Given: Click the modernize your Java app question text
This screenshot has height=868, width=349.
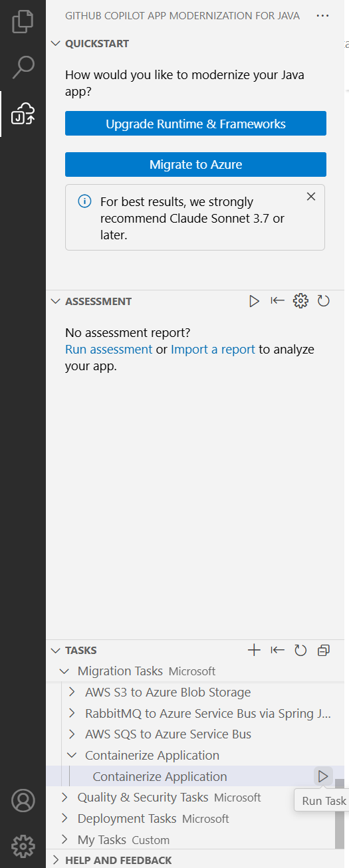Looking at the screenshot, I should pyautogui.click(x=185, y=83).
